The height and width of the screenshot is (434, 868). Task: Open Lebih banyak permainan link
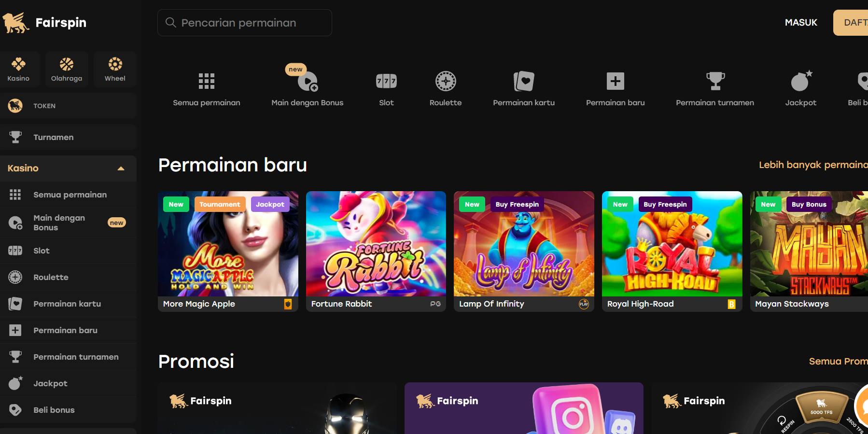pyautogui.click(x=813, y=165)
